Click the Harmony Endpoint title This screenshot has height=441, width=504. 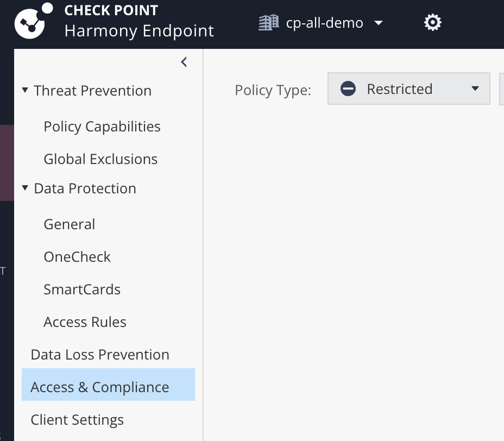click(x=139, y=31)
